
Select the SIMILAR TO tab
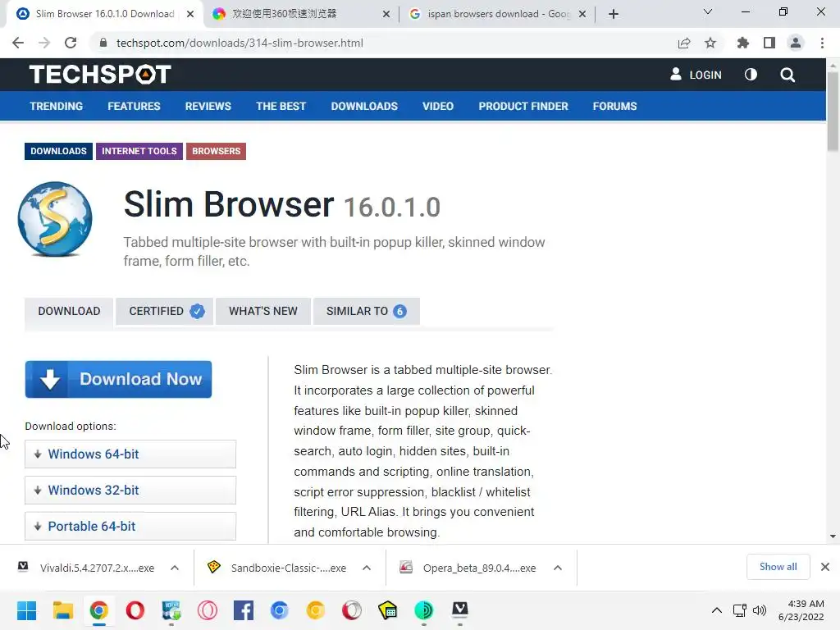pyautogui.click(x=367, y=311)
